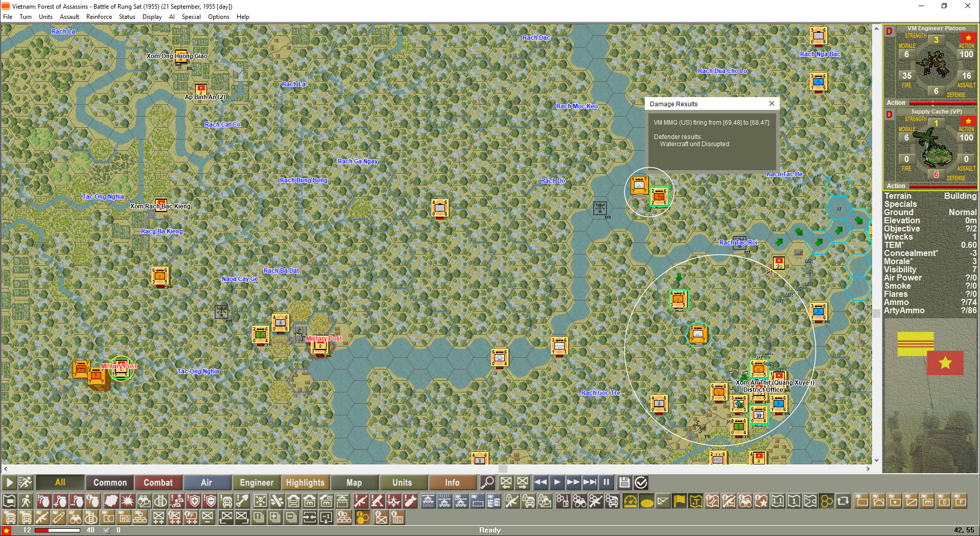
Task: Open the Assault menu
Action: pyautogui.click(x=69, y=16)
